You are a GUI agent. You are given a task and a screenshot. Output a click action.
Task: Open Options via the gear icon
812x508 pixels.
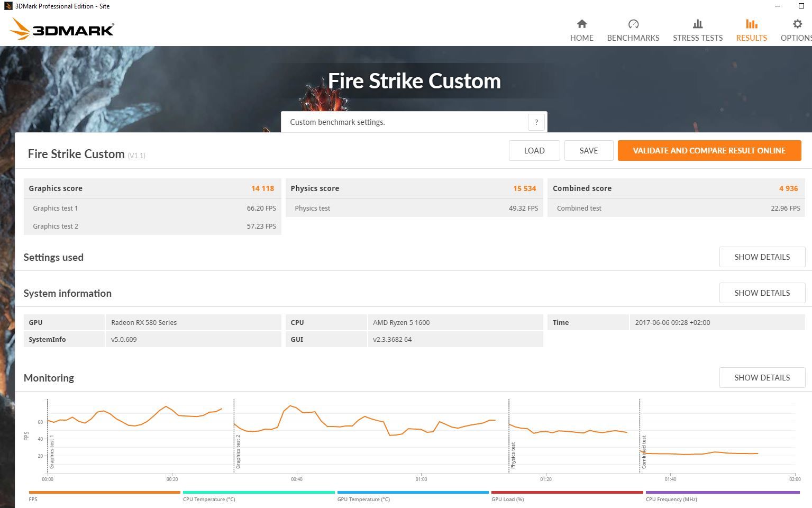coord(797,24)
